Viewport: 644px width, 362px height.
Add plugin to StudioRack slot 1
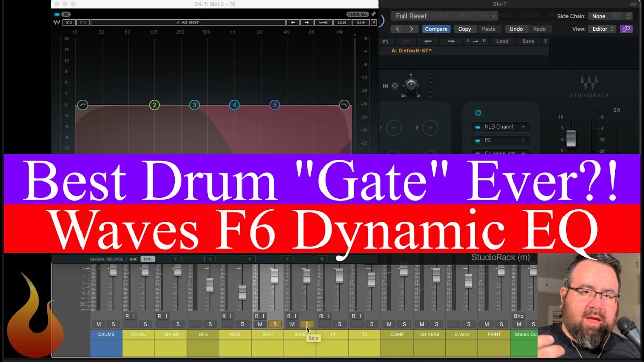coord(394,128)
